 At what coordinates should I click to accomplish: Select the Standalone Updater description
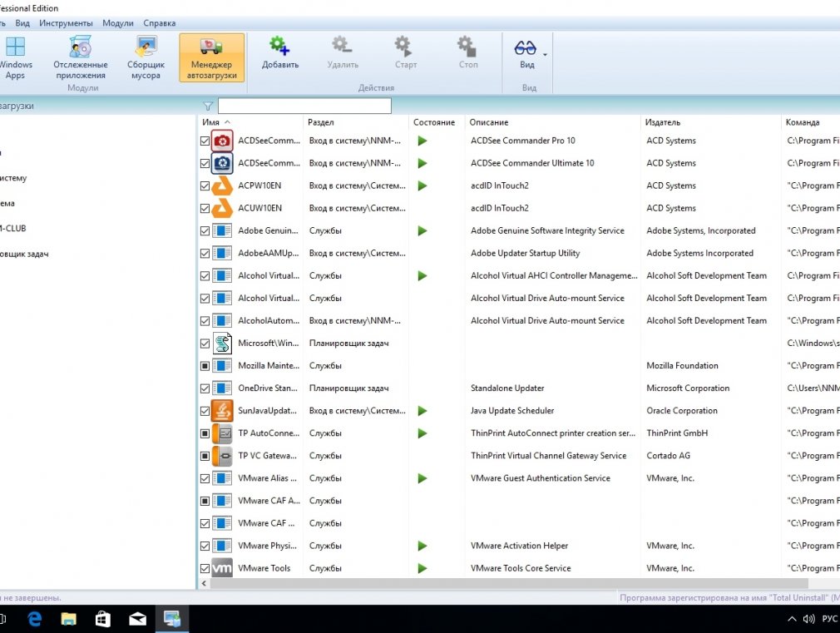(507, 388)
